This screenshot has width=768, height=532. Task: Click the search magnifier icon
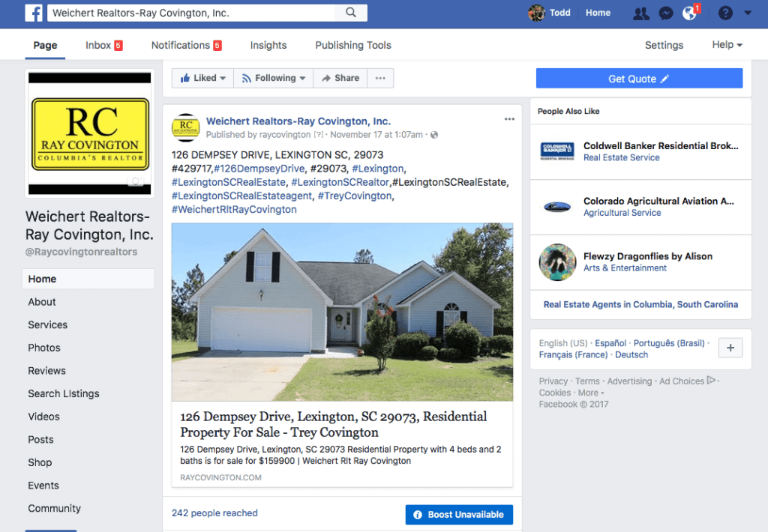[351, 13]
